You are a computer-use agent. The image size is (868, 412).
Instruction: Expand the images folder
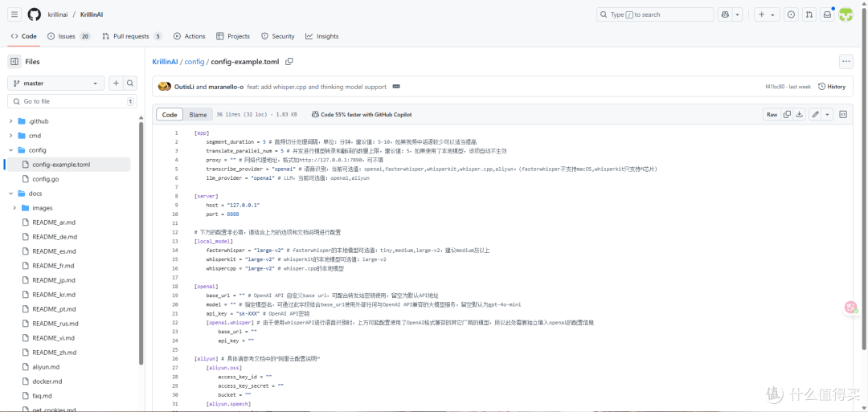(15, 208)
